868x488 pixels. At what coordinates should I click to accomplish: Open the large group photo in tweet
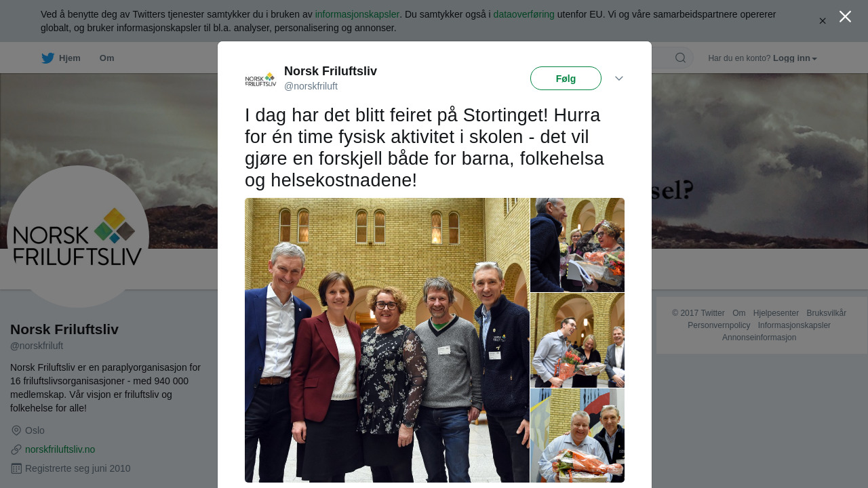(x=387, y=340)
